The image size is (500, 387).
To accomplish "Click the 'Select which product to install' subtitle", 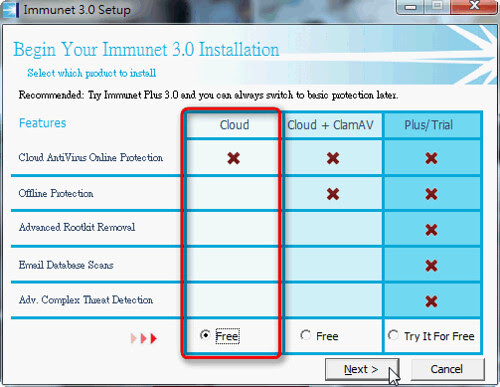I will coord(92,73).
